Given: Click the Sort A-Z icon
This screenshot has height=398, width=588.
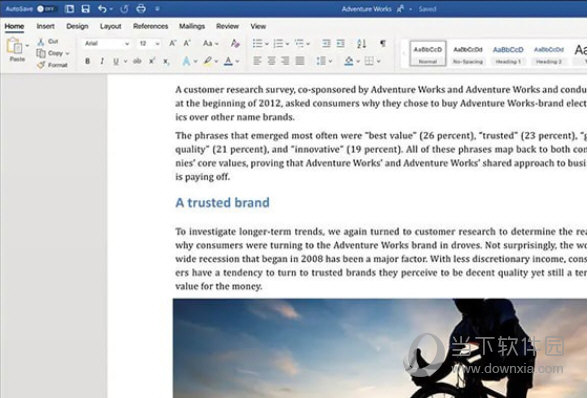Looking at the screenshot, I should pos(362,44).
